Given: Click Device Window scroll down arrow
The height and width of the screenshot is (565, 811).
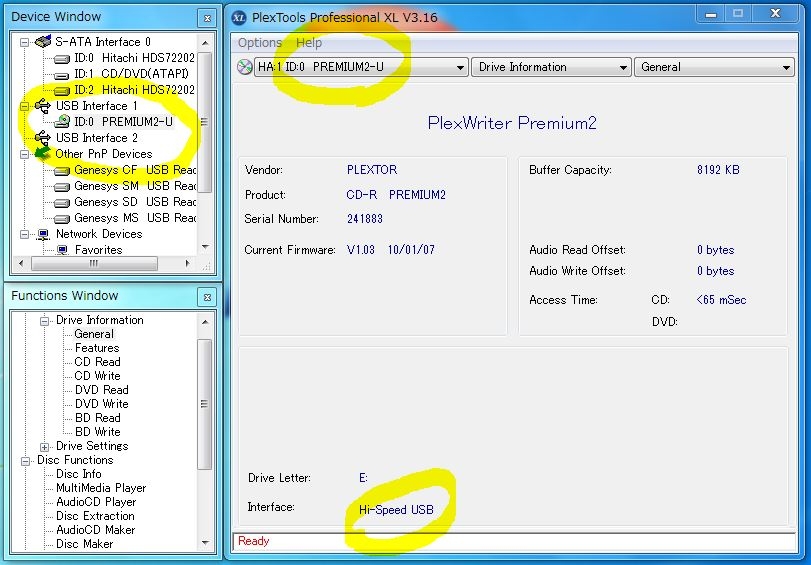Looking at the screenshot, I should coord(205,247).
